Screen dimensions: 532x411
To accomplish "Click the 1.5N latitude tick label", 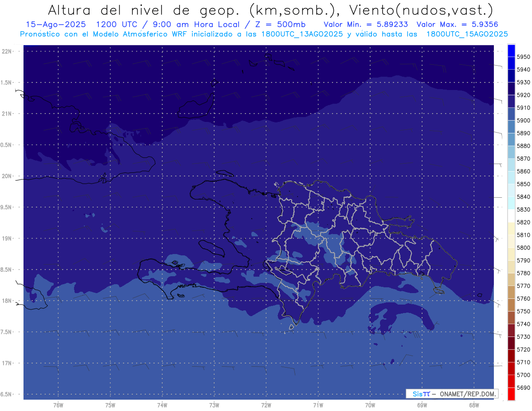I will (x=7, y=82).
